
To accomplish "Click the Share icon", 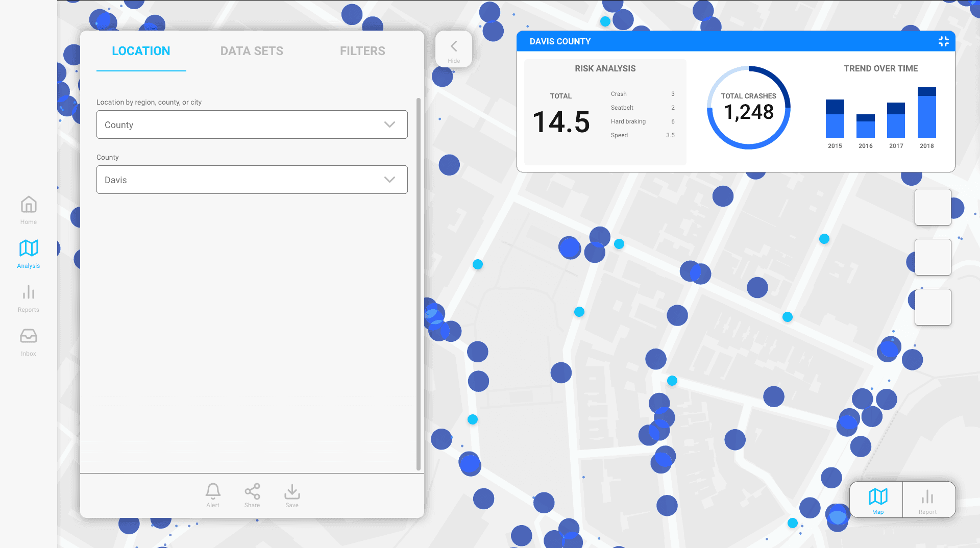I will click(x=252, y=491).
